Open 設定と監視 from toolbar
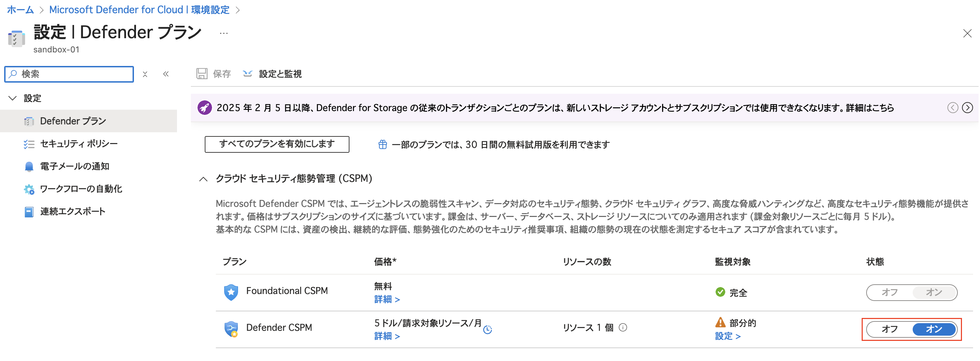 (x=272, y=74)
